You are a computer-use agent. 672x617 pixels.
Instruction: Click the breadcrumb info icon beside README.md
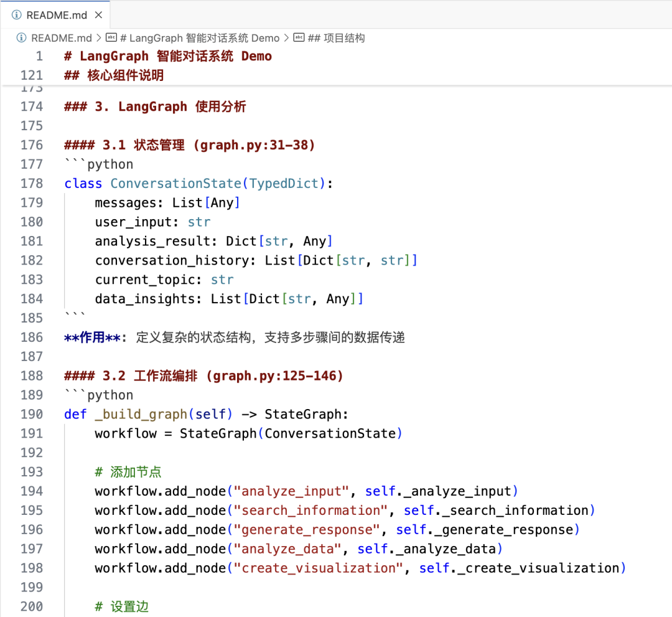click(21, 38)
